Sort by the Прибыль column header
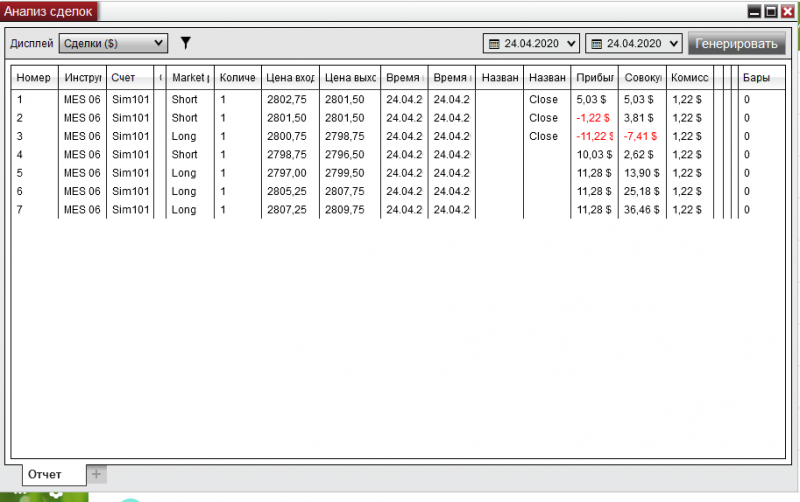800x502 pixels. 594,78
